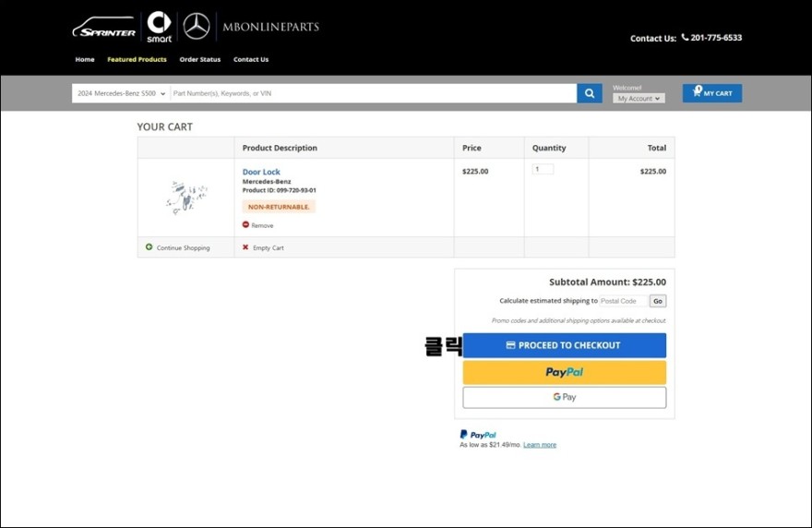Expand the 2024 Mercedes-Benz S500 vehicle dropdown
812x528 pixels.
pyautogui.click(x=121, y=93)
